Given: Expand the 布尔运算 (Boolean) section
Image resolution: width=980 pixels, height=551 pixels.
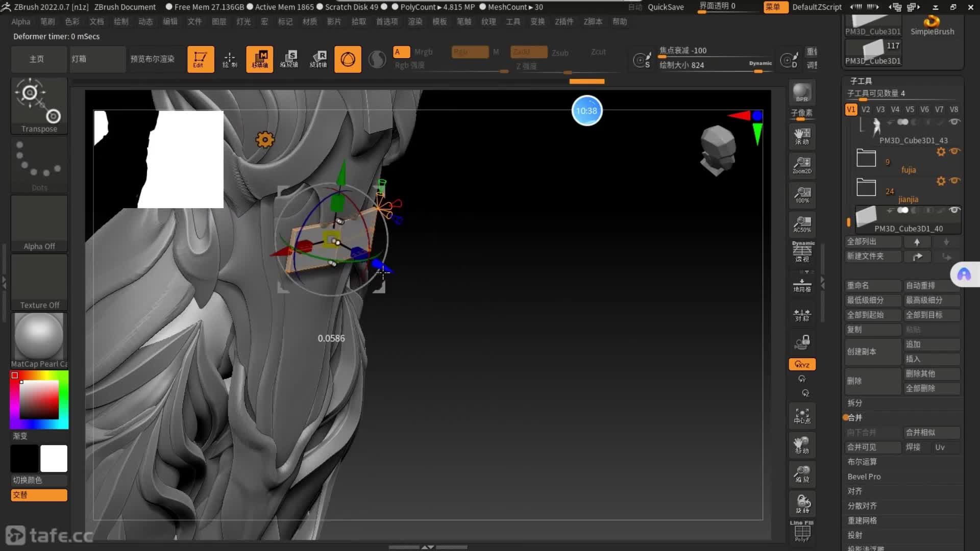Looking at the screenshot, I should [x=862, y=462].
